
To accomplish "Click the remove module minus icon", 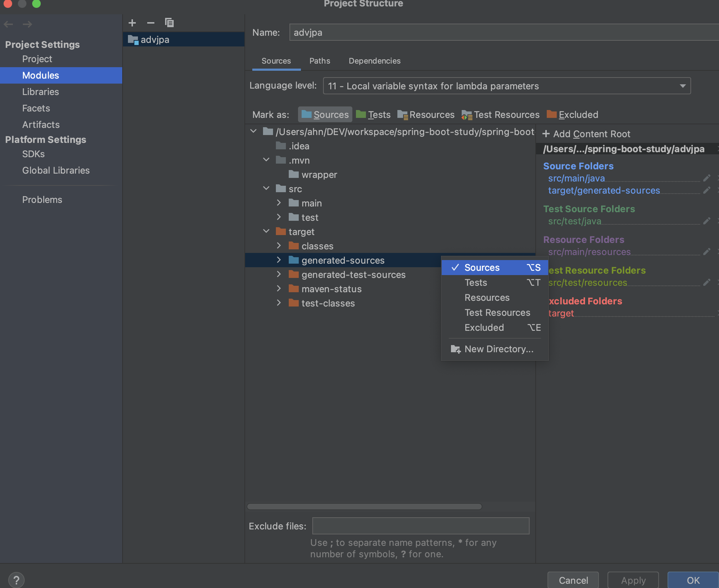I will (150, 23).
